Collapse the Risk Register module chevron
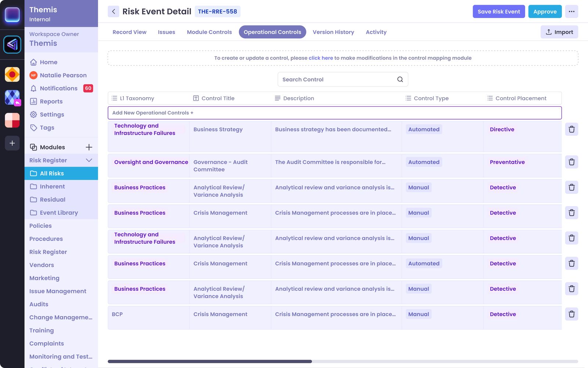This screenshot has height=368, width=588. pyautogui.click(x=89, y=160)
